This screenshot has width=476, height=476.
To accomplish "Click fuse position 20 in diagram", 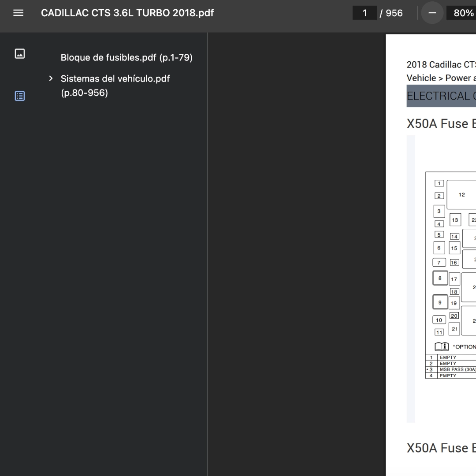I will pyautogui.click(x=454, y=316).
